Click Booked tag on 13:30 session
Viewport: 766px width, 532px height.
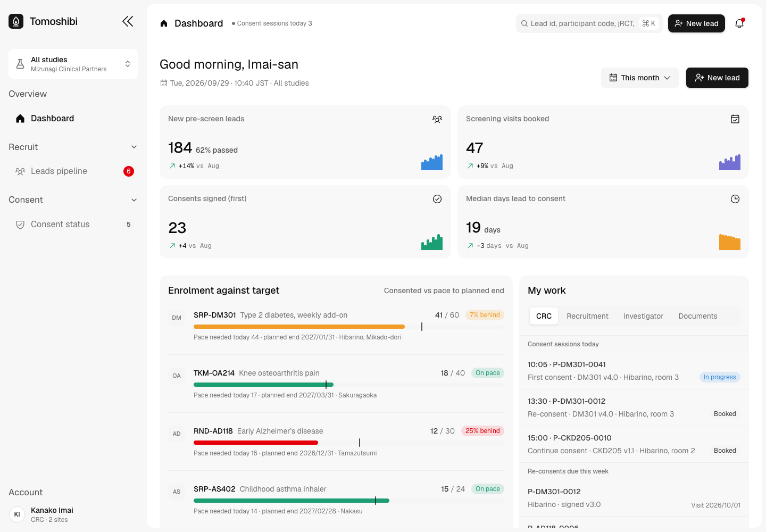725,414
